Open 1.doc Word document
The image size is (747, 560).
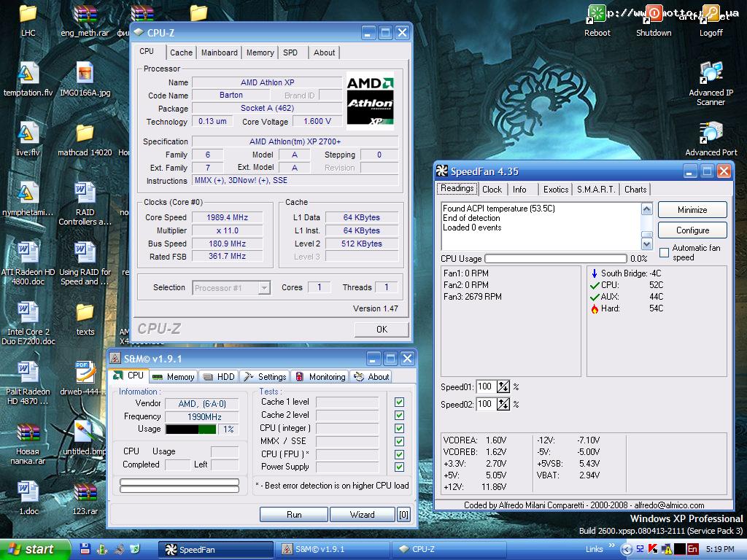click(x=28, y=497)
